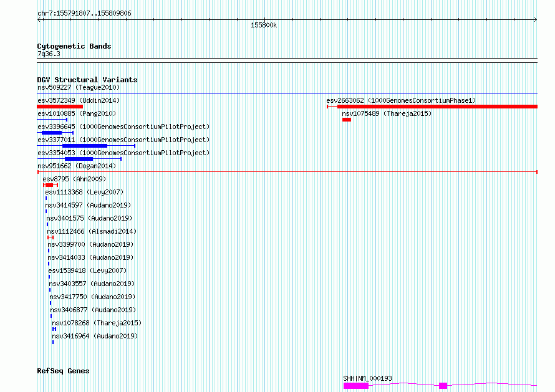This screenshot has width=555, height=392.
Task: Open variant esv3572349 (Uddin2014)
Action: point(79,100)
